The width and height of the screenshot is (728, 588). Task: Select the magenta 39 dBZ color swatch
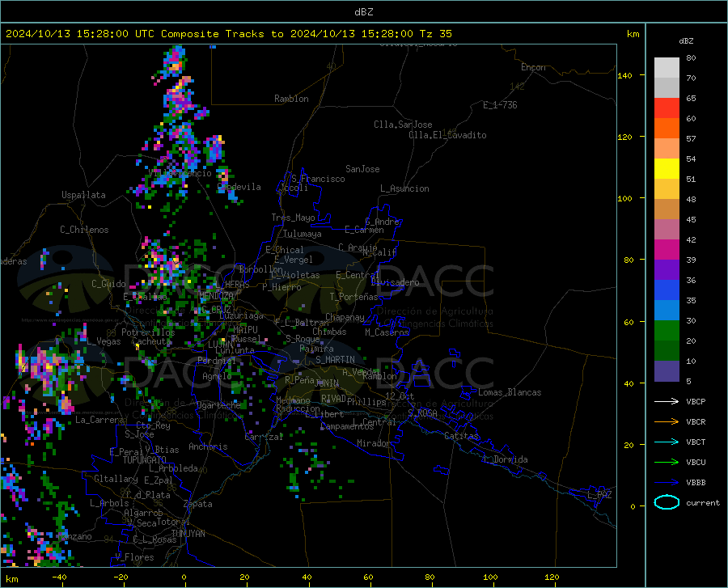click(667, 250)
